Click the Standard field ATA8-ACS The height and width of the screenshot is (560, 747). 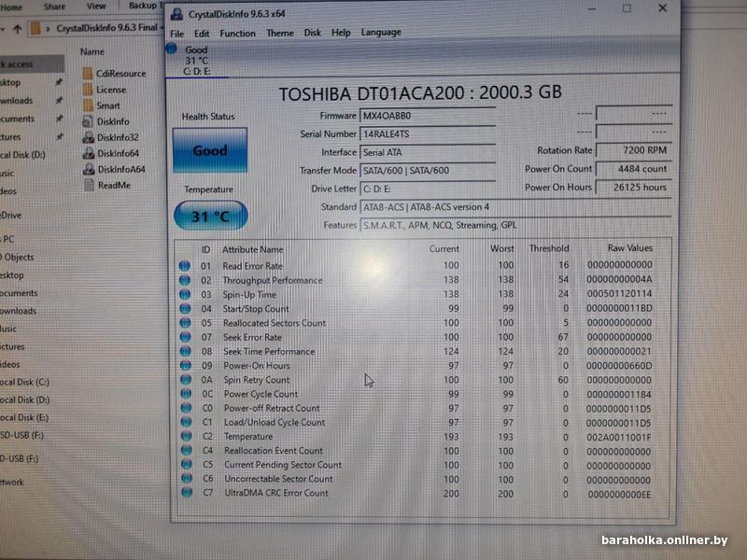pyautogui.click(x=515, y=207)
